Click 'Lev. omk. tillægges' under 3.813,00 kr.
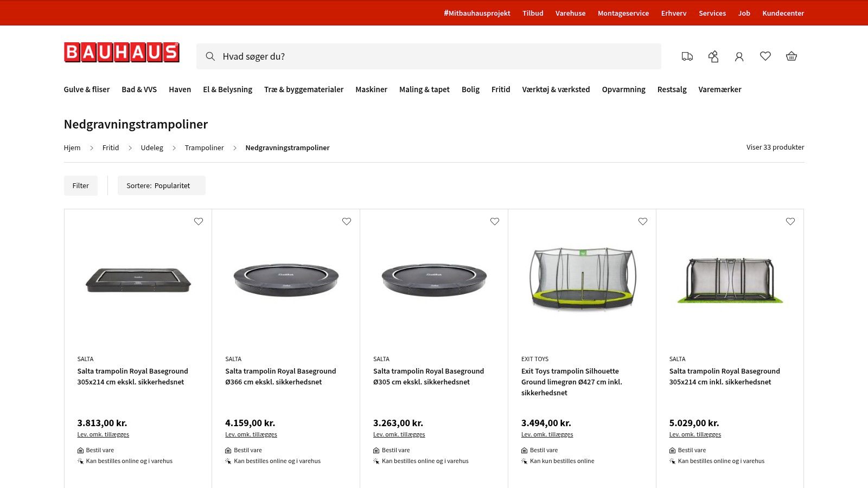Screen dimensions: 868x488 pyautogui.click(x=103, y=434)
